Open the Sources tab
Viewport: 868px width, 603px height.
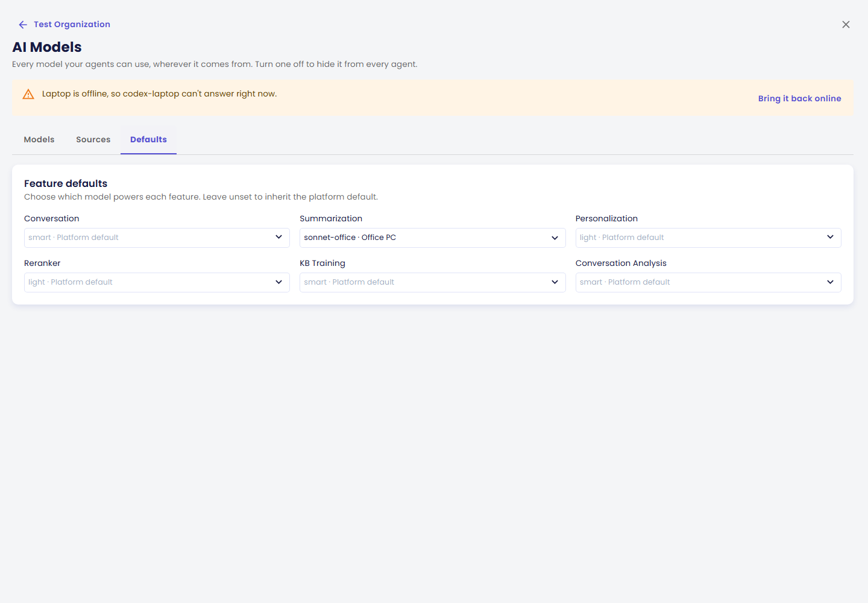[x=93, y=140]
